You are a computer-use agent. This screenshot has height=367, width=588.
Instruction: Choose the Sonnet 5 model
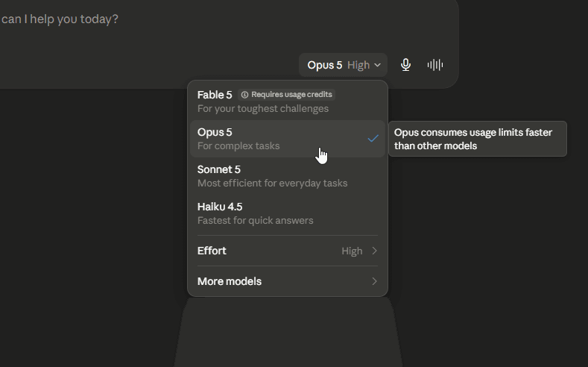click(x=288, y=176)
